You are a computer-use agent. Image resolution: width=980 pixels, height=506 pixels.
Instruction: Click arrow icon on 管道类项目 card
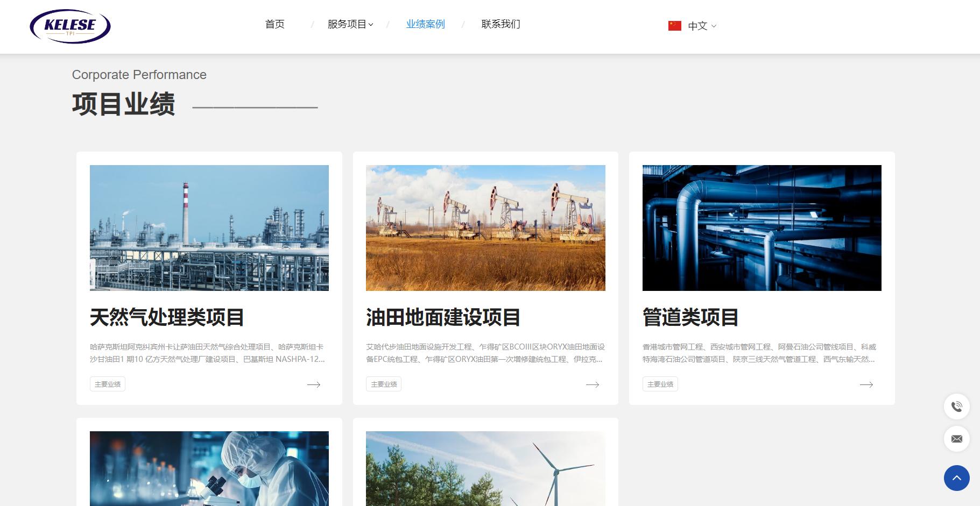[x=866, y=384]
